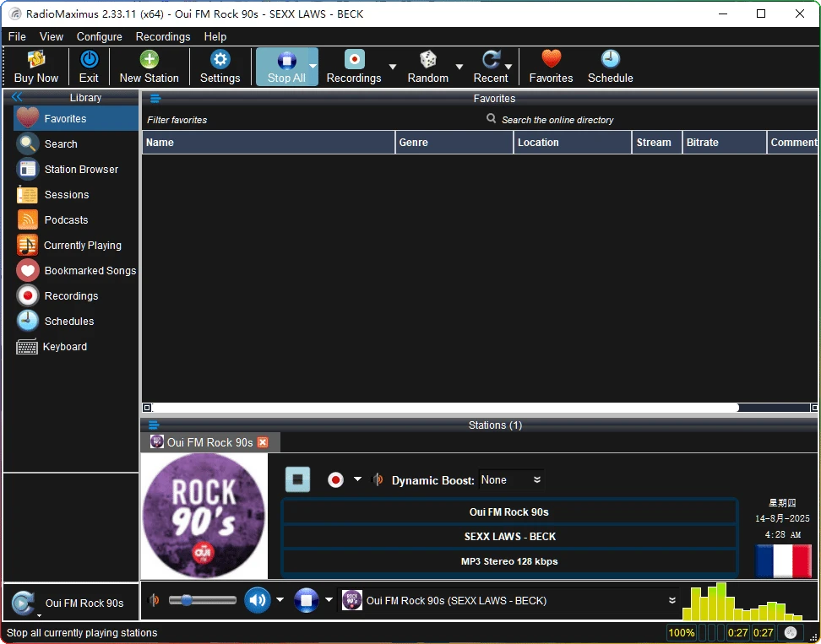Screen dimensions: 821x644
Task: Open Favorites heart in toolbar
Action: 551,67
